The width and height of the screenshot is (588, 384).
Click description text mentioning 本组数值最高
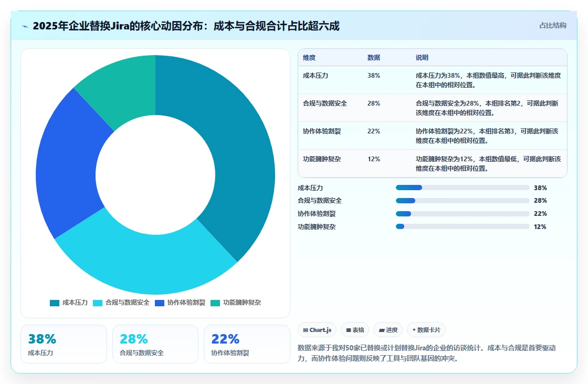pyautogui.click(x=488, y=80)
